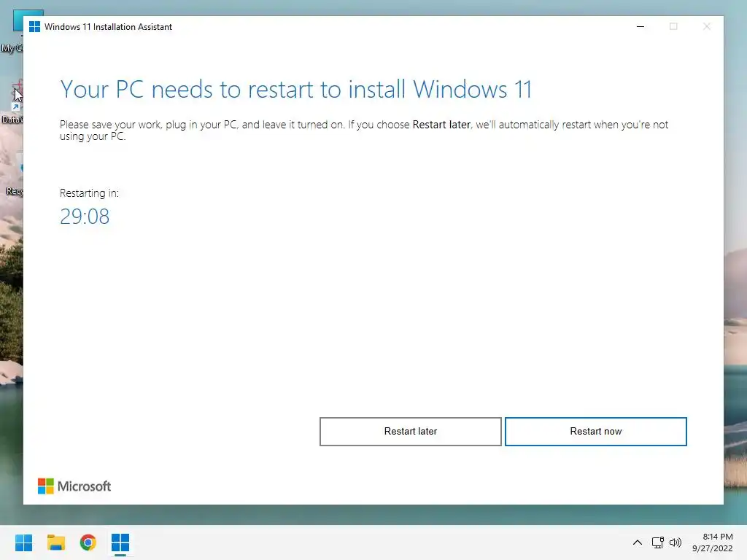747x560 pixels.
Task: Click the Windows logo in title bar
Action: (34, 27)
